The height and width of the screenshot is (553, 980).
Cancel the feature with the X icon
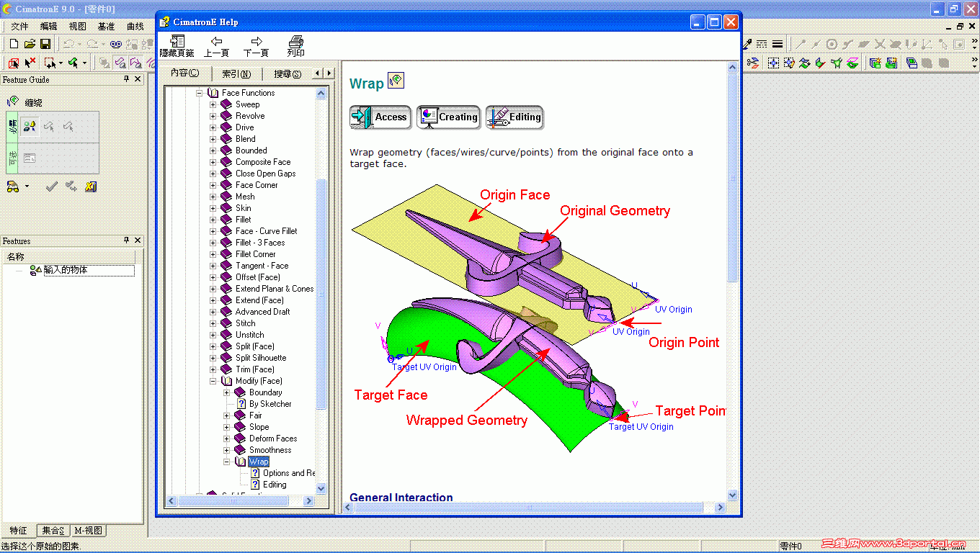tap(91, 186)
